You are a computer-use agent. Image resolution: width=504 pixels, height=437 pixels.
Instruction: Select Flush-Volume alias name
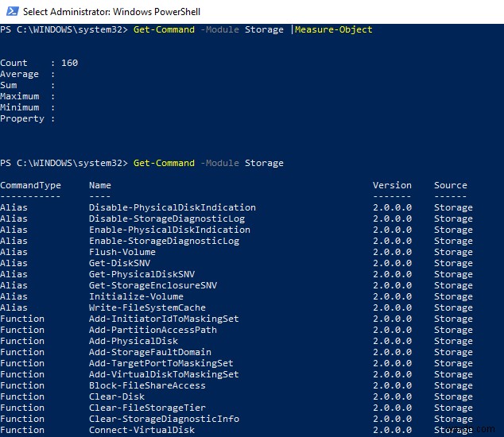(122, 252)
